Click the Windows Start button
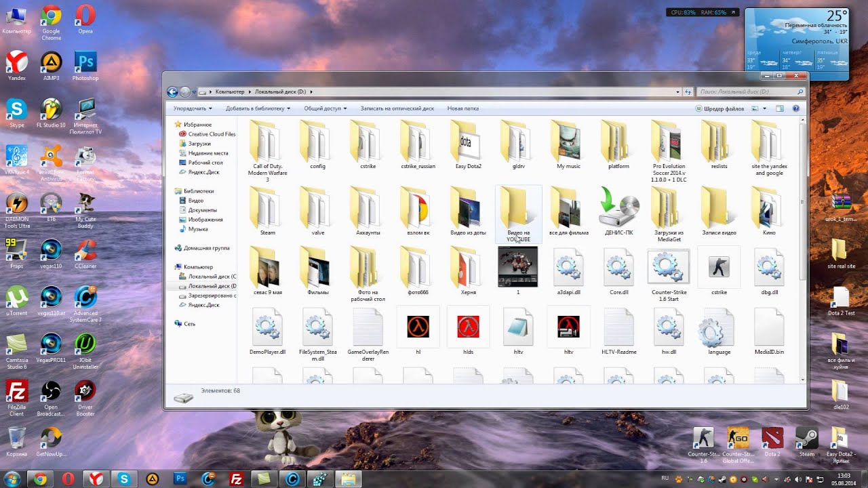Screen dimensions: 868x488 pos(12,479)
